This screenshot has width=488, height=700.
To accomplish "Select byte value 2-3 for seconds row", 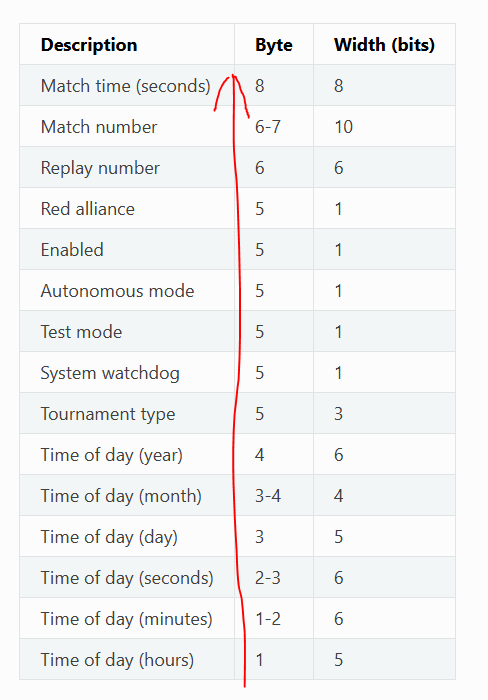I will click(x=268, y=578).
